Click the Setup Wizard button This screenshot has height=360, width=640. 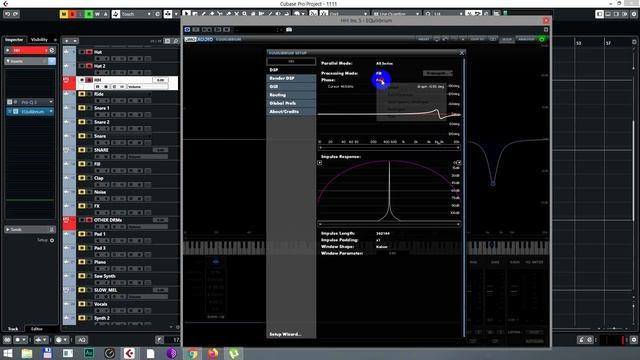click(285, 334)
